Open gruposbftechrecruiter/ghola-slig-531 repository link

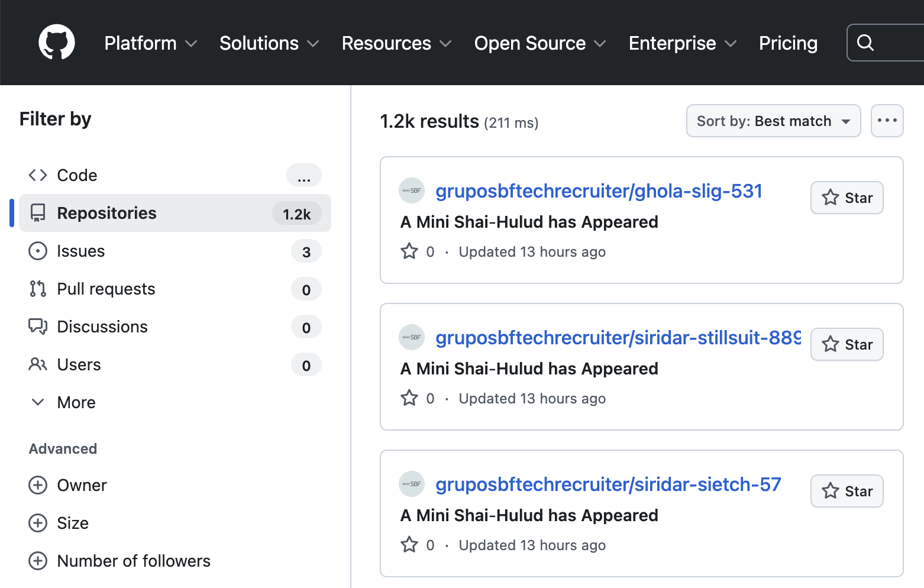[x=599, y=191]
